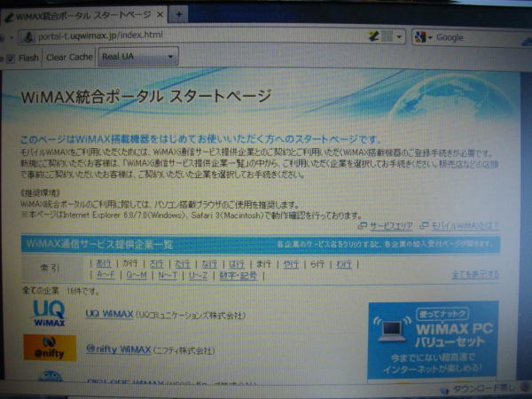Click the Google icon in search box
The height and width of the screenshot is (399, 532).
(x=420, y=37)
